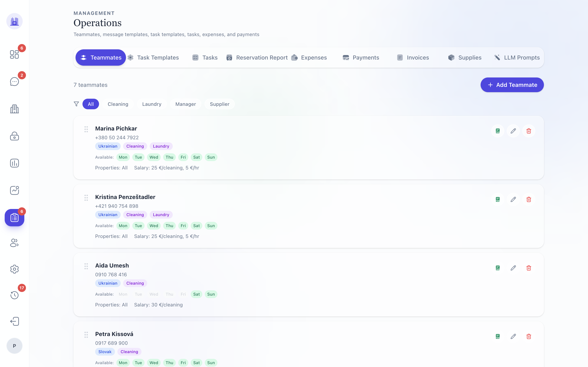
Task: Open the P user avatar
Action: [14, 346]
